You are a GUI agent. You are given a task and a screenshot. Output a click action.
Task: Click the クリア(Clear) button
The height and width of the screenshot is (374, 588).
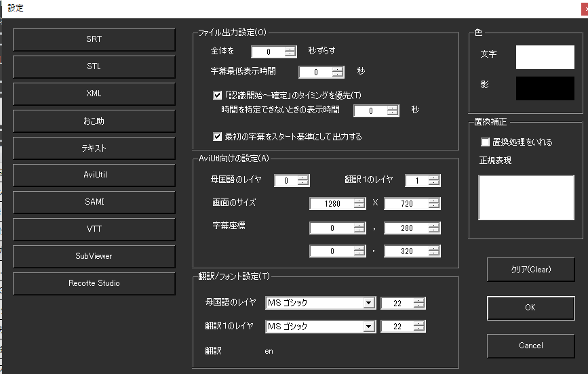(x=530, y=270)
